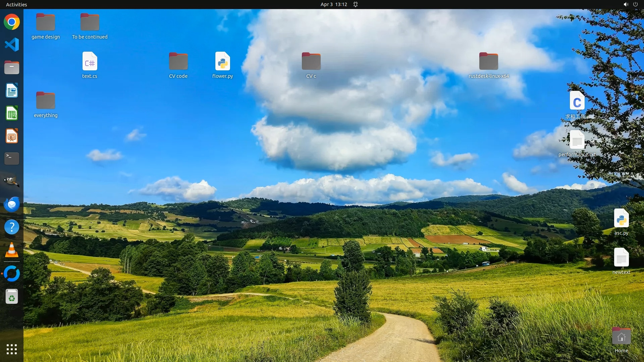The image size is (644, 362).
Task: Open LibreOffice Calc spreadsheet app
Action: coord(12,113)
